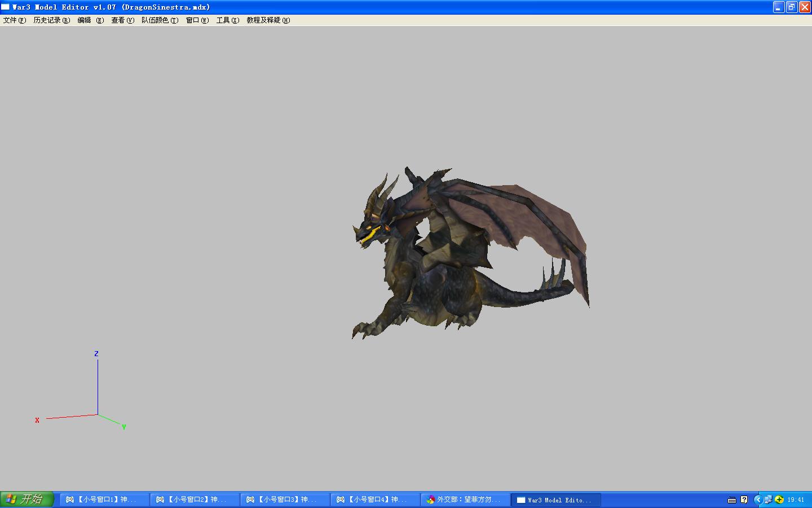Open the 编辑(E) menu
Viewport: 812px width, 508px height.
[x=91, y=20]
